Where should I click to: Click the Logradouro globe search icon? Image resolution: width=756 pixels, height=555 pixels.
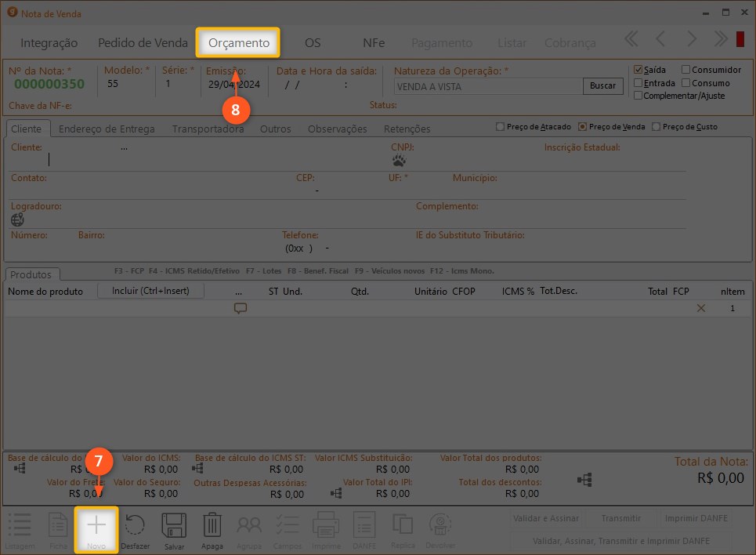coord(17,219)
